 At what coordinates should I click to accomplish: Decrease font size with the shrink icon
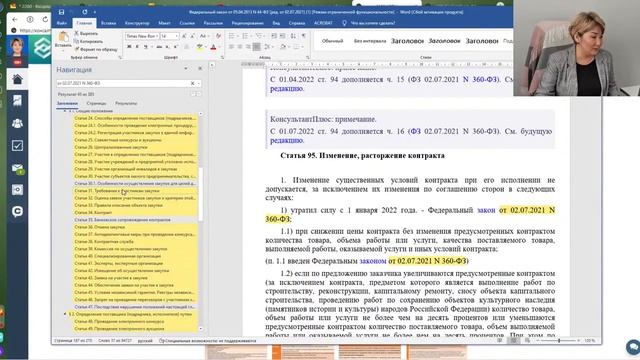[x=192, y=36]
